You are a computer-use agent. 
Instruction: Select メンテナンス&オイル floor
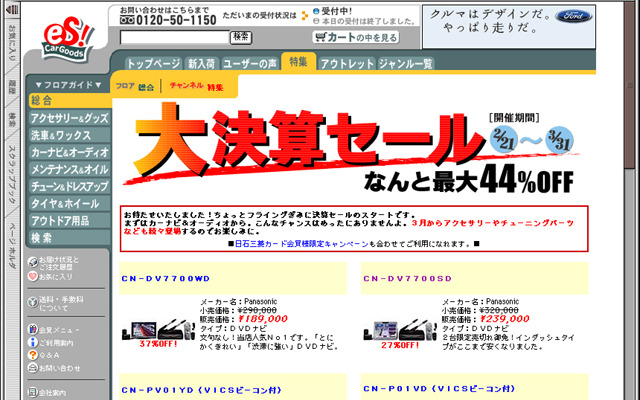click(69, 169)
